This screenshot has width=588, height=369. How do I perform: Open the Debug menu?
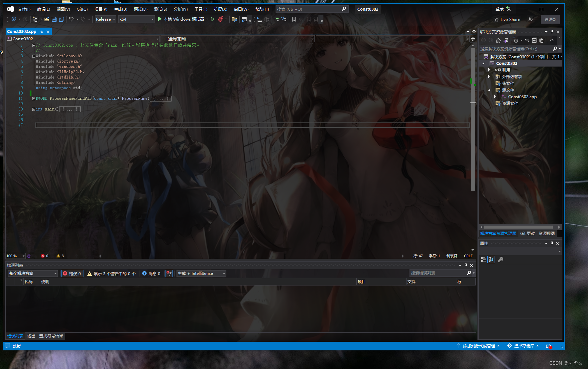click(x=141, y=9)
